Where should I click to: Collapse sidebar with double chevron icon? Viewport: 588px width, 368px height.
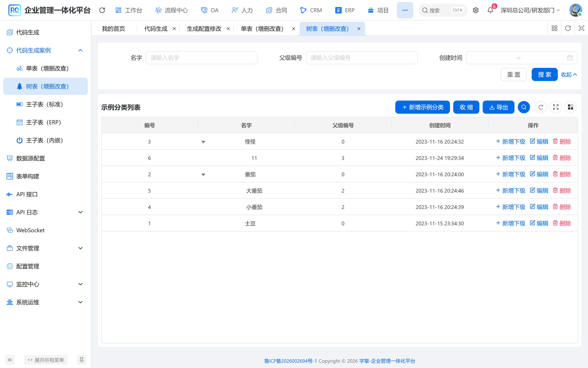pos(10,360)
